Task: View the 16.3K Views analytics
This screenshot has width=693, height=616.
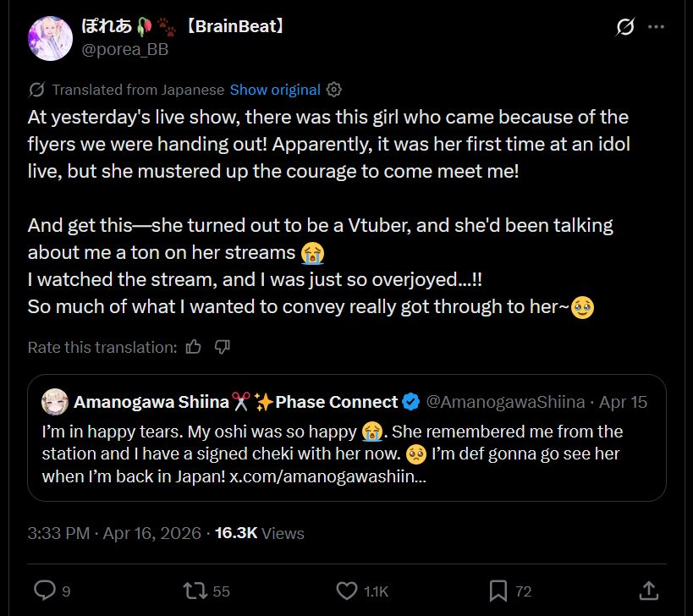Action: (260, 533)
